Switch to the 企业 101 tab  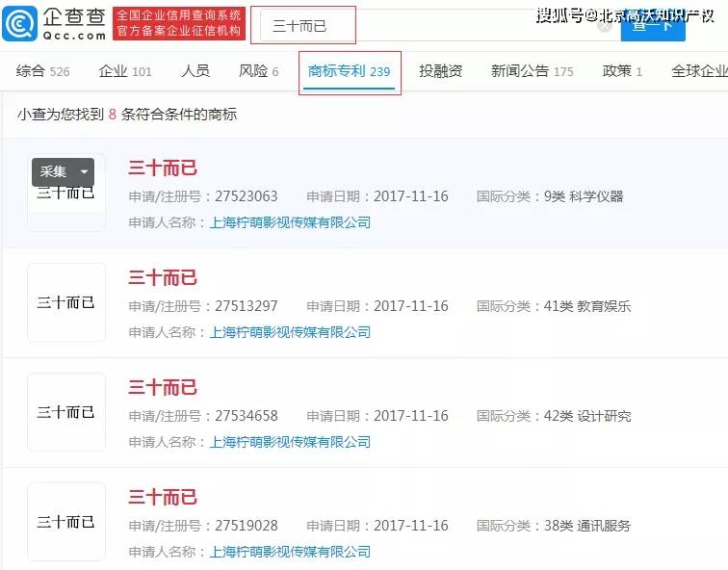pos(125,71)
